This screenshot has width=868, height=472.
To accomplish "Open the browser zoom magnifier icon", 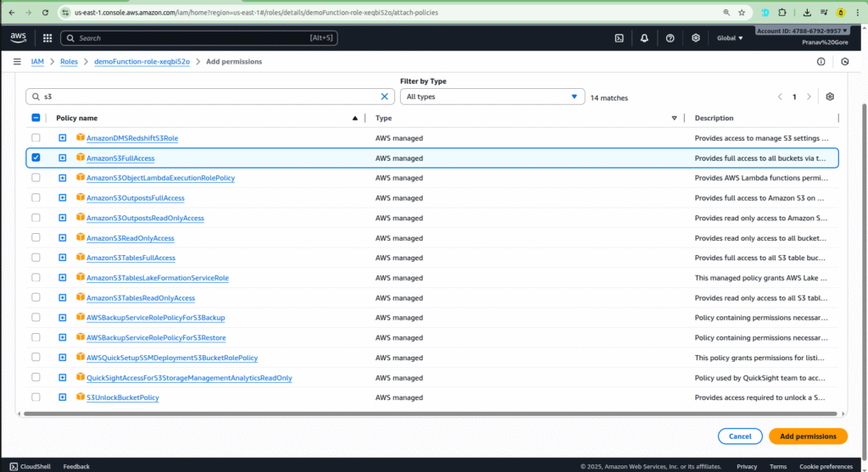I will [726, 12].
